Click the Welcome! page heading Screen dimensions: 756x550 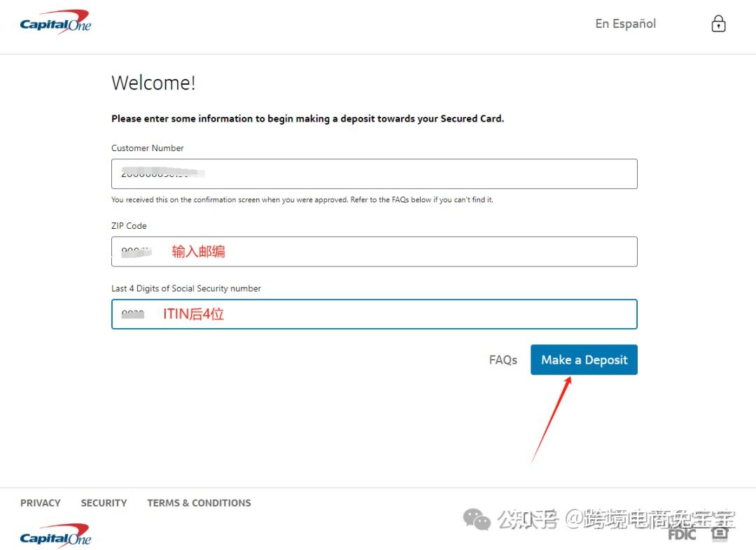153,83
